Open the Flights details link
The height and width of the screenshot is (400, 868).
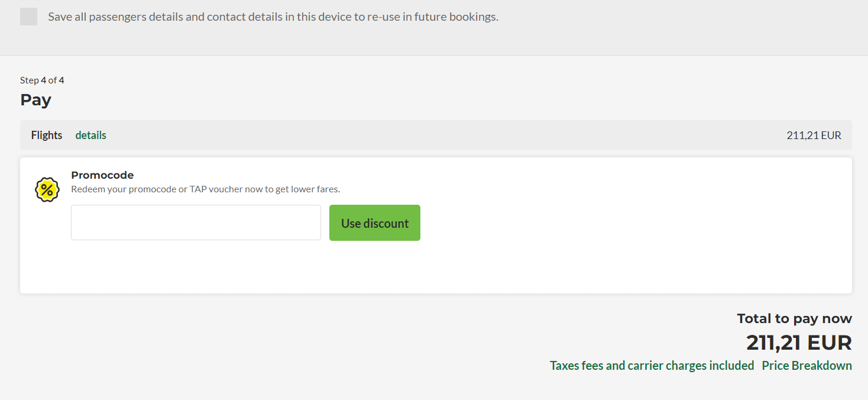[x=91, y=135]
